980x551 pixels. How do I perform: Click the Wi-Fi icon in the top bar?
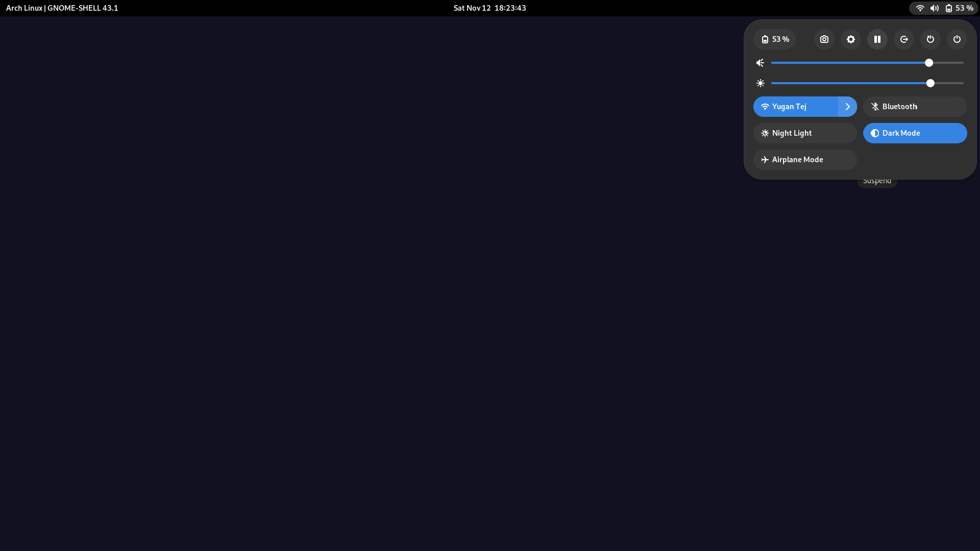[x=920, y=8]
